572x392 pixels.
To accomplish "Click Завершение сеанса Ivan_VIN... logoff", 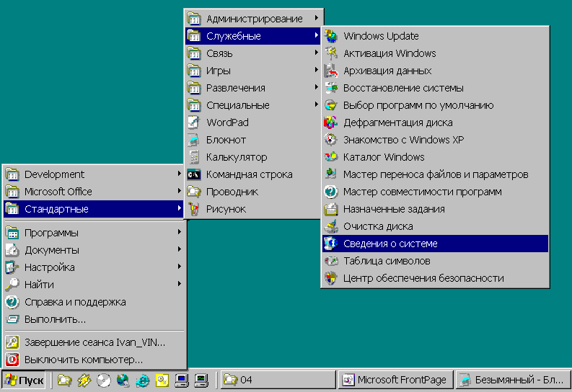I will point(93,342).
